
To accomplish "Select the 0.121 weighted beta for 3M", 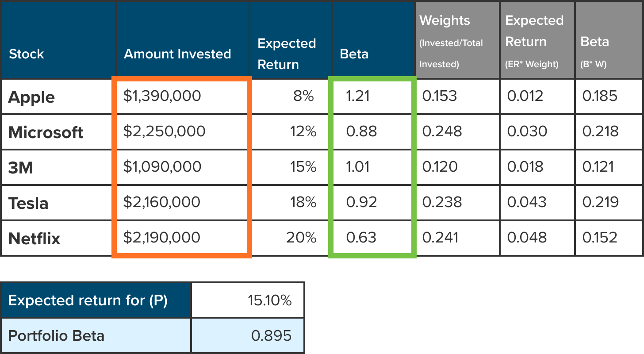I will (598, 167).
